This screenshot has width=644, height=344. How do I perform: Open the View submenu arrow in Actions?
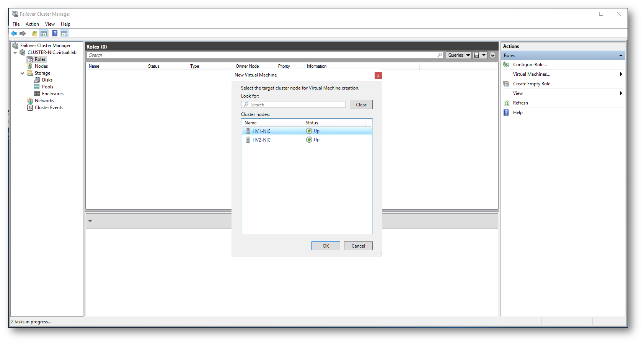click(621, 93)
